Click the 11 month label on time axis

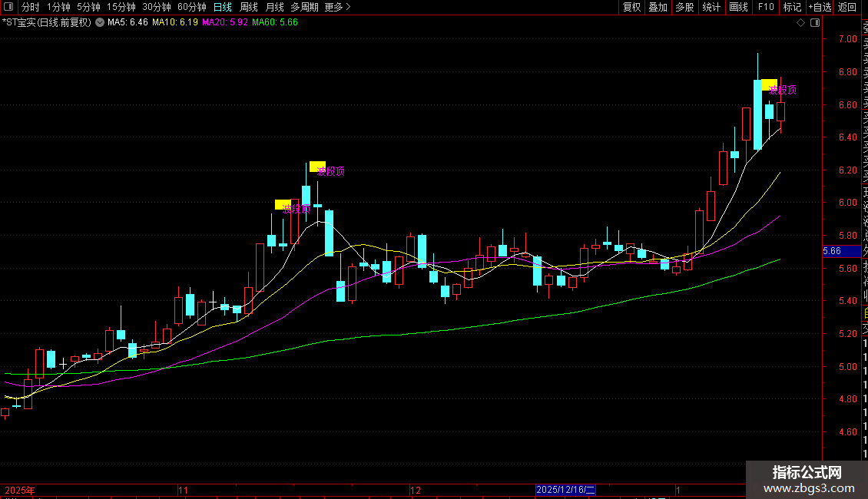[184, 490]
